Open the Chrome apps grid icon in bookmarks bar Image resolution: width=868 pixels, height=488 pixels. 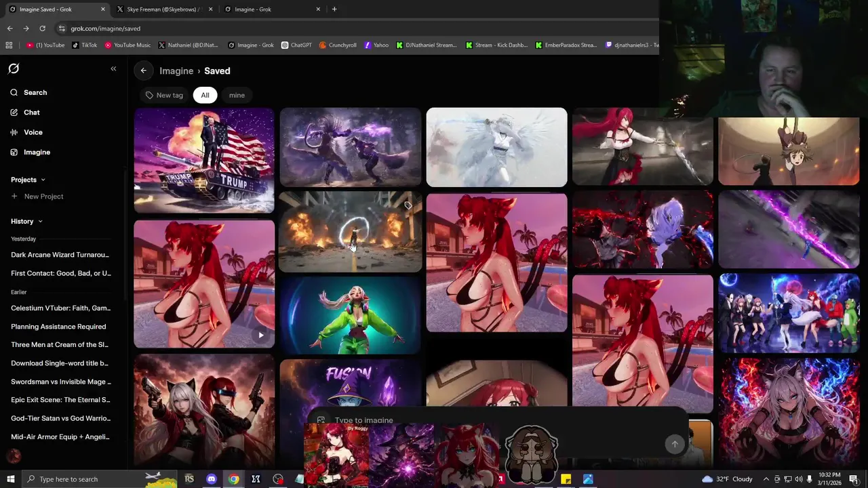(x=9, y=45)
